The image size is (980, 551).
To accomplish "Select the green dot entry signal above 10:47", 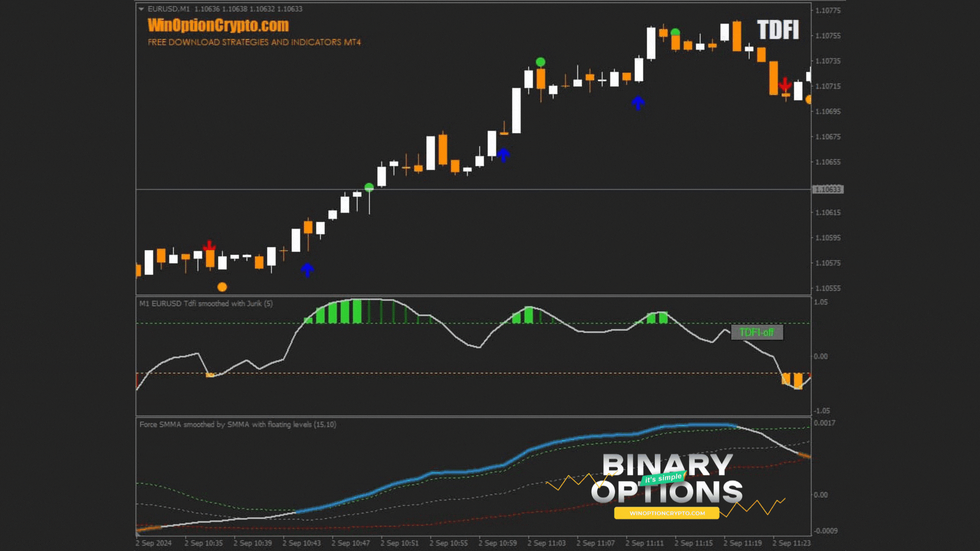I will coord(369,186).
